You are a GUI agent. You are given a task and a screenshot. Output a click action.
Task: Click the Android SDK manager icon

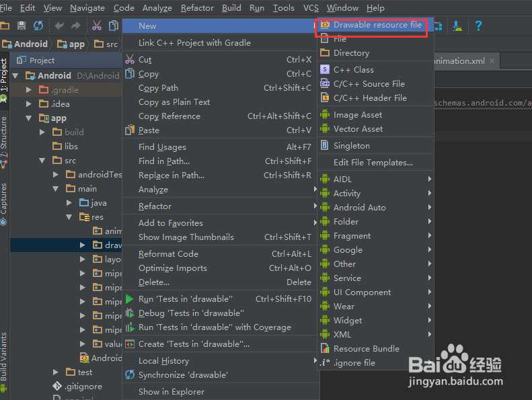[457, 26]
